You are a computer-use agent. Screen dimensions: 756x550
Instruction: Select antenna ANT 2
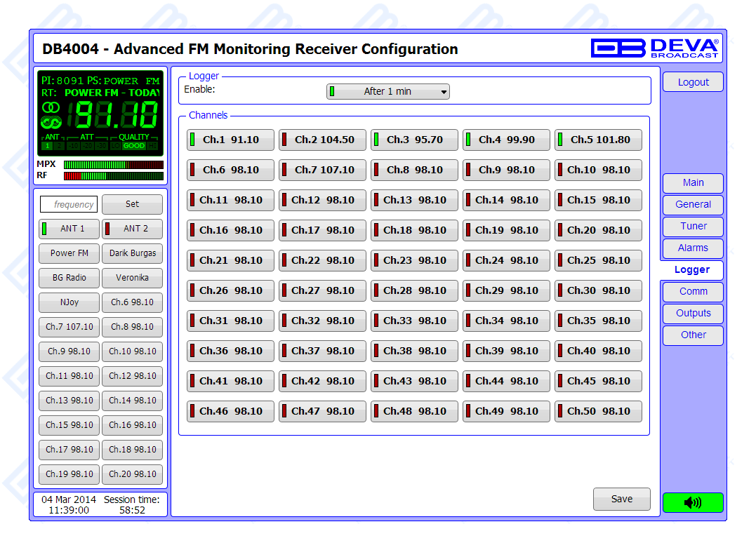[x=133, y=229]
